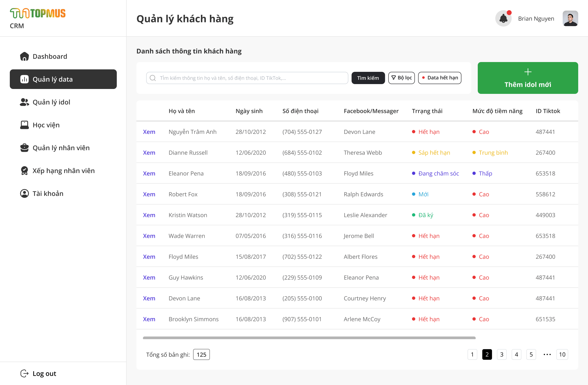Click the Log out arrow icon
The height and width of the screenshot is (385, 588).
click(24, 374)
